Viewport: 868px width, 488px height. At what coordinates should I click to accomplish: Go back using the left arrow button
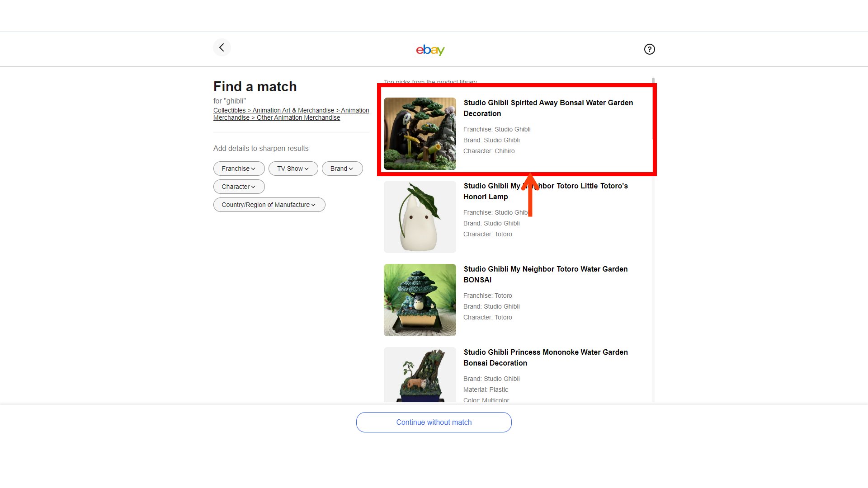click(x=222, y=47)
